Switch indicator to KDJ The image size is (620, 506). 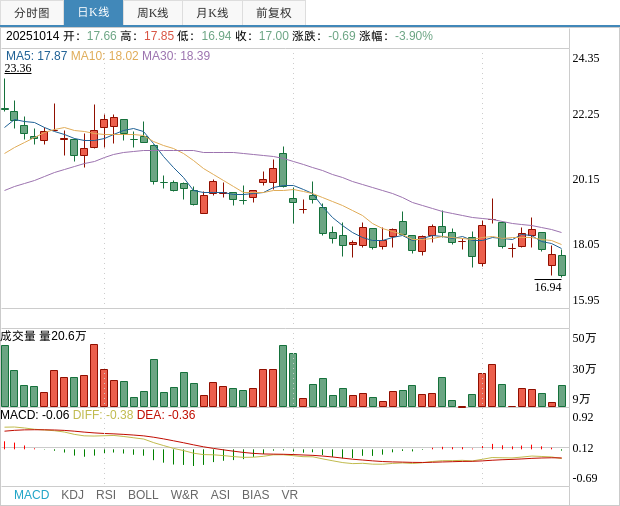click(x=72, y=495)
